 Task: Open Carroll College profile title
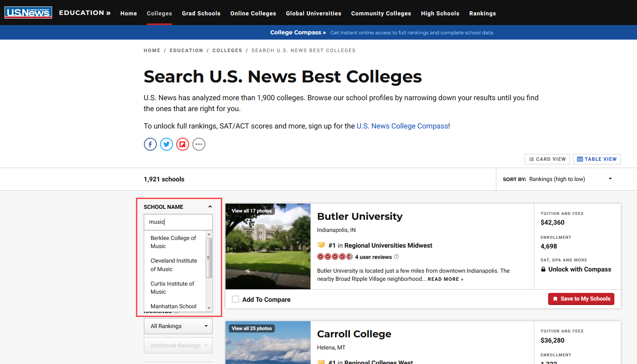click(x=354, y=334)
